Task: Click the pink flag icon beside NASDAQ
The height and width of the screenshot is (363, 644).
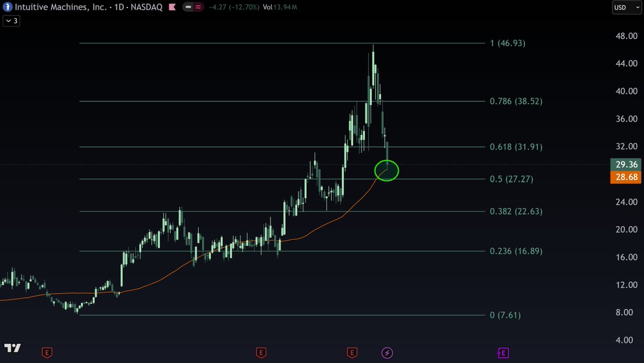Action: 172,8
